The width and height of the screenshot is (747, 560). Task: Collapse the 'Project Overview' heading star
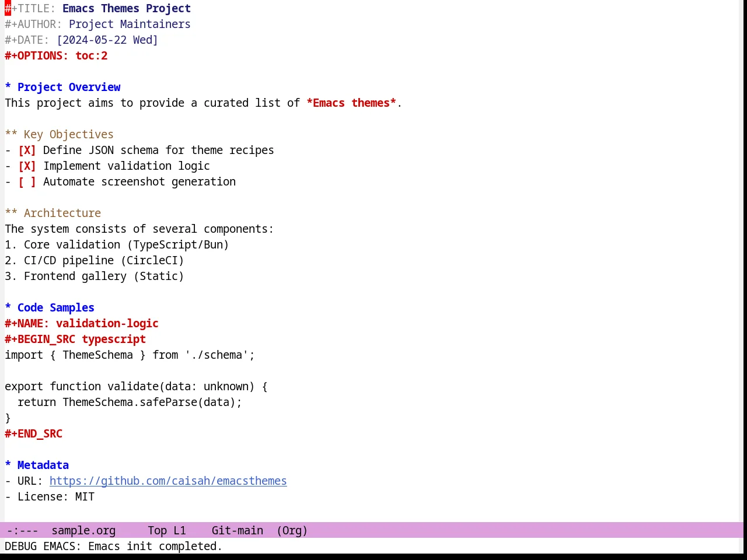(x=8, y=87)
